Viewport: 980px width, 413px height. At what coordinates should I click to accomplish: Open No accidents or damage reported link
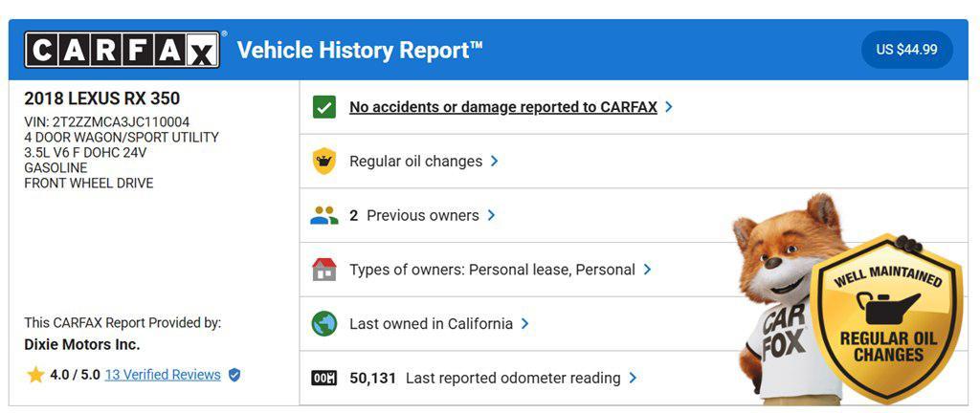(503, 107)
